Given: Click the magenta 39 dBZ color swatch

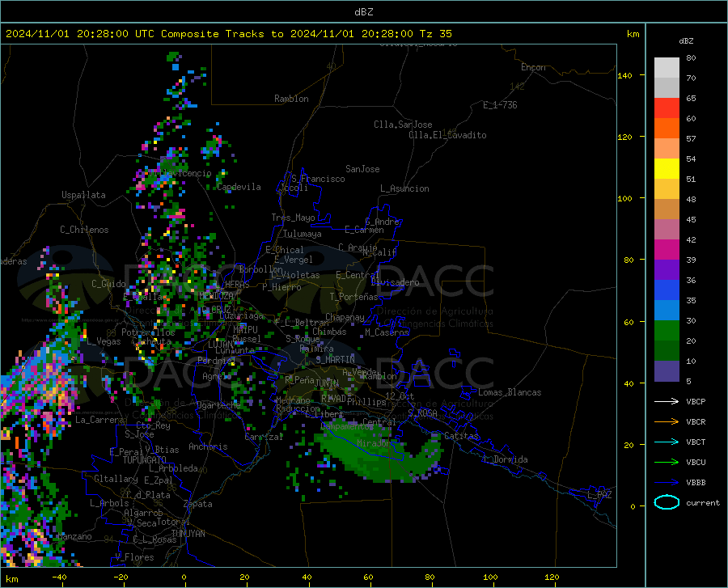Looking at the screenshot, I should pyautogui.click(x=667, y=250).
